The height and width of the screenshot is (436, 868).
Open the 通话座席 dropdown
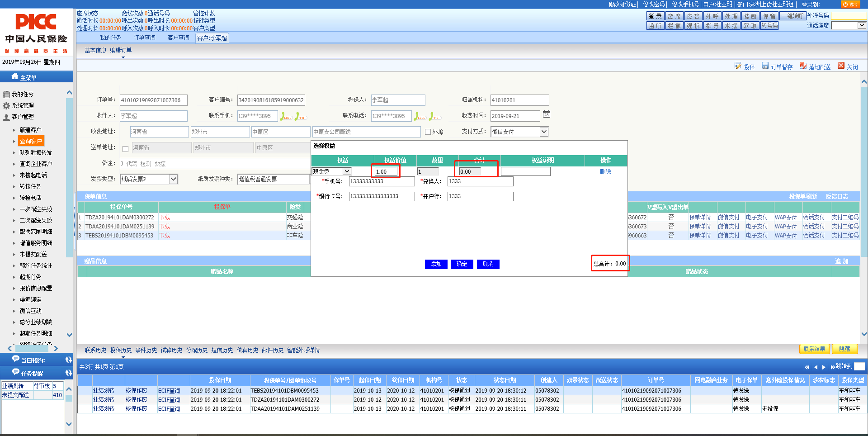[x=862, y=25]
